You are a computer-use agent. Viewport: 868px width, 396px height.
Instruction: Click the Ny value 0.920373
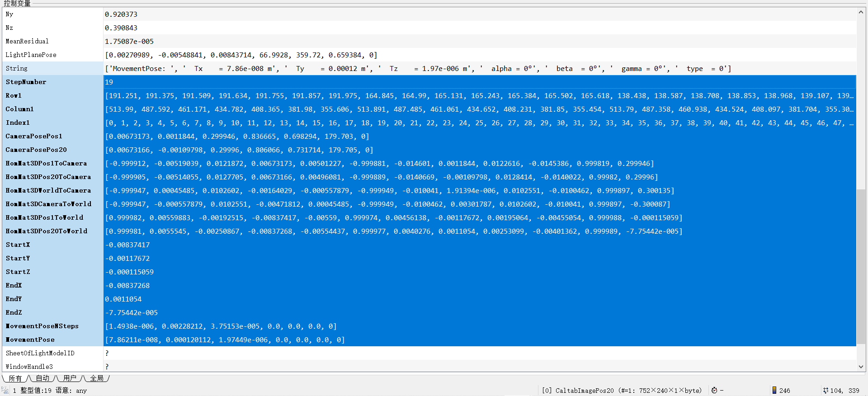(121, 14)
